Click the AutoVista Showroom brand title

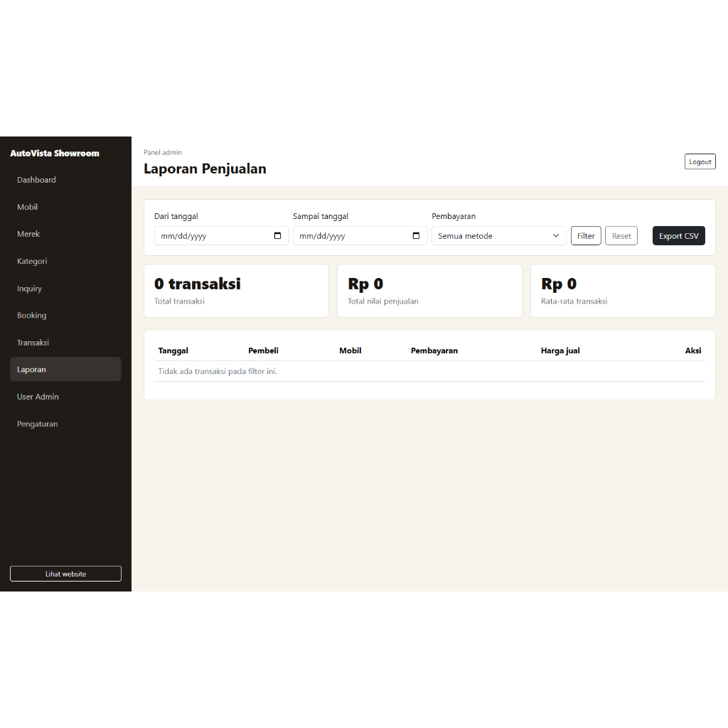click(x=55, y=154)
